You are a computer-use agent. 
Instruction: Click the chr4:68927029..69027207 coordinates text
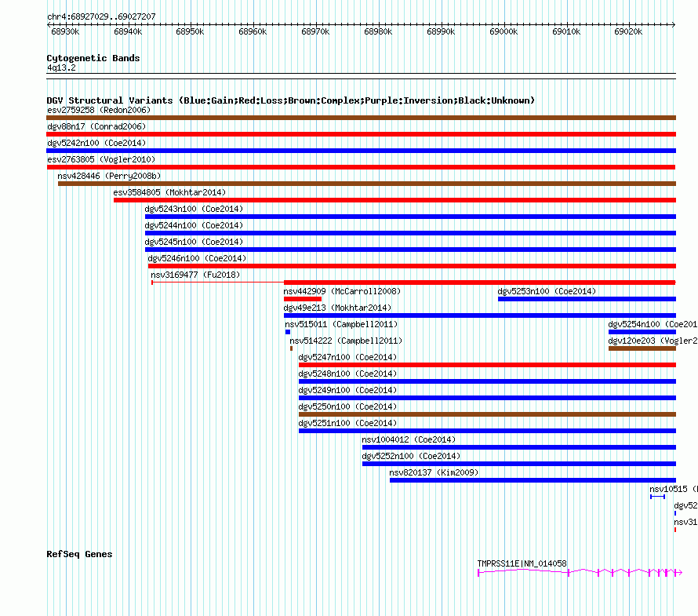[x=101, y=16]
